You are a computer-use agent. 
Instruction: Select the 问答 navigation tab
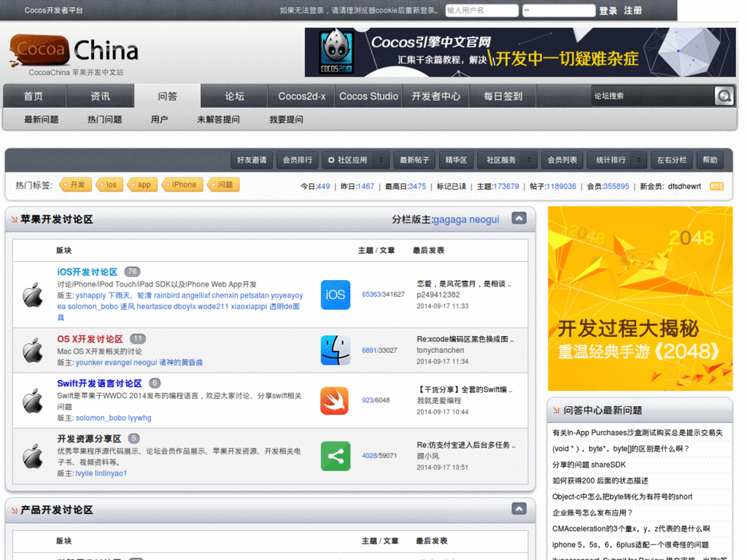167,96
